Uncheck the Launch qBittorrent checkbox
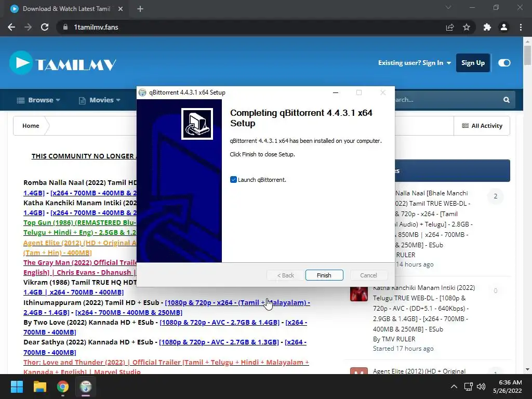532x399 pixels. click(233, 179)
